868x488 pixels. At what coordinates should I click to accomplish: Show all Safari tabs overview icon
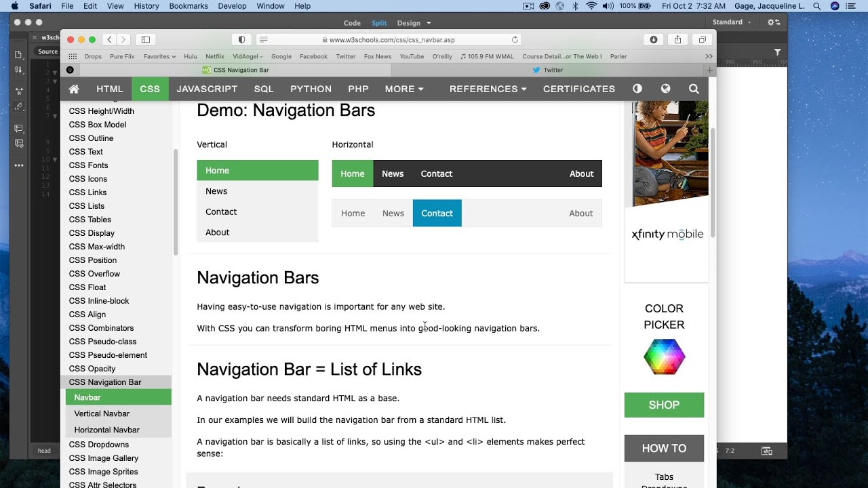click(703, 39)
